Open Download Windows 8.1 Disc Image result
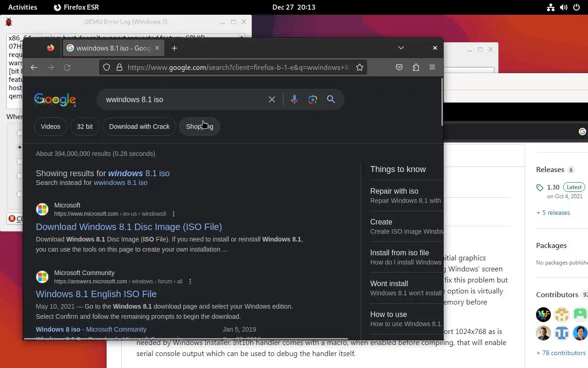Viewport: 588px width, 368px height. pos(129,227)
